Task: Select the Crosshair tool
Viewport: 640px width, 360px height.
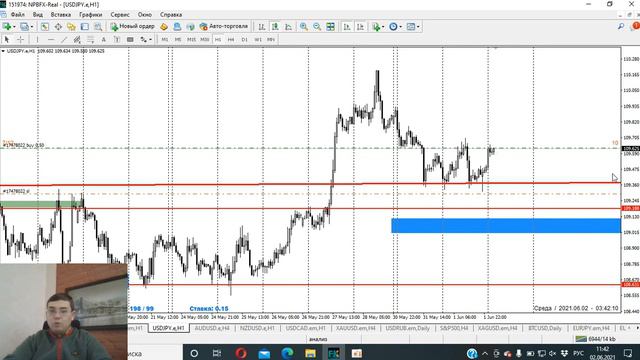Action: (x=20, y=40)
